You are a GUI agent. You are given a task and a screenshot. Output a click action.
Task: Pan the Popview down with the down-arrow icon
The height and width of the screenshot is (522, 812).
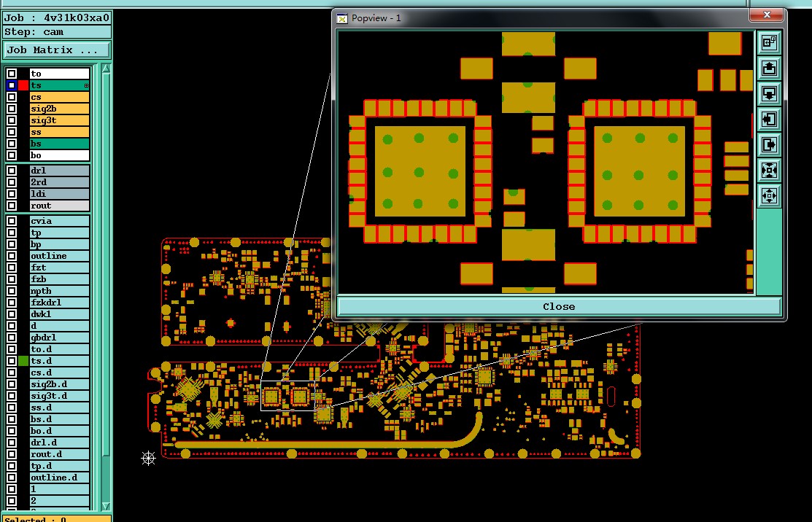click(x=769, y=93)
